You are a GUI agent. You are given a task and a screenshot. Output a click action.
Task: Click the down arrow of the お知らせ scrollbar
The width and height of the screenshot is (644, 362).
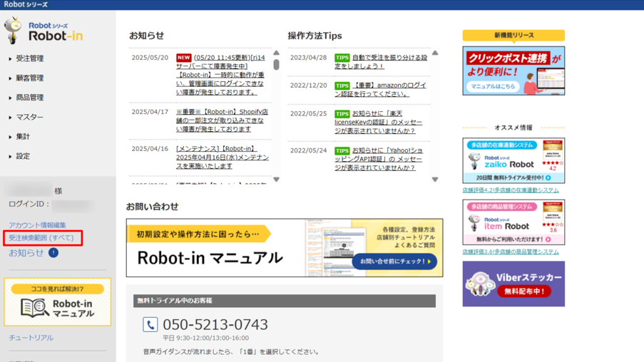pyautogui.click(x=277, y=180)
